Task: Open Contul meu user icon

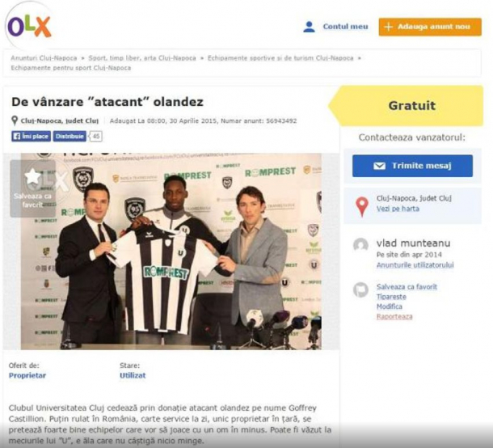Action: click(309, 27)
